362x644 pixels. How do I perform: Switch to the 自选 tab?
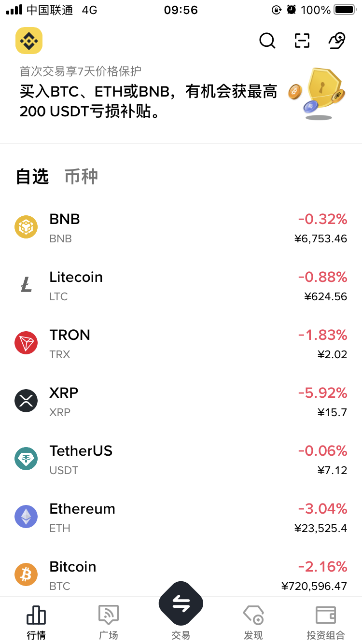tap(32, 177)
